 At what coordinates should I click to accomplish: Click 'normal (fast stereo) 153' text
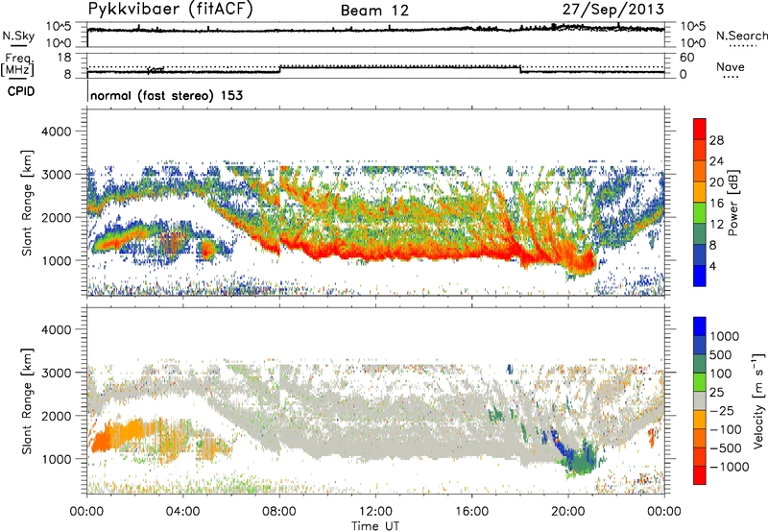(x=166, y=95)
